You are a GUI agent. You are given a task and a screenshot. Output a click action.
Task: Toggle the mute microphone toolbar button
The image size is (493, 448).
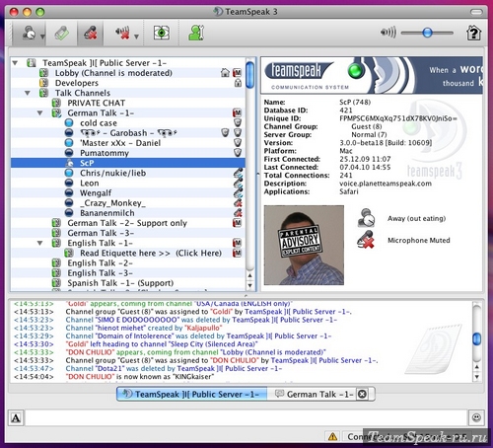click(x=91, y=33)
